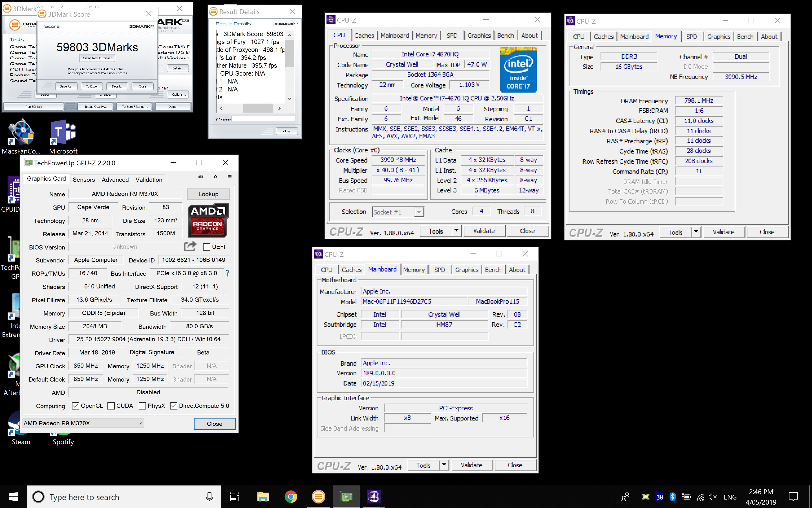This screenshot has height=508, width=812.
Task: Click the ENG language indicator
Action: pos(730,497)
